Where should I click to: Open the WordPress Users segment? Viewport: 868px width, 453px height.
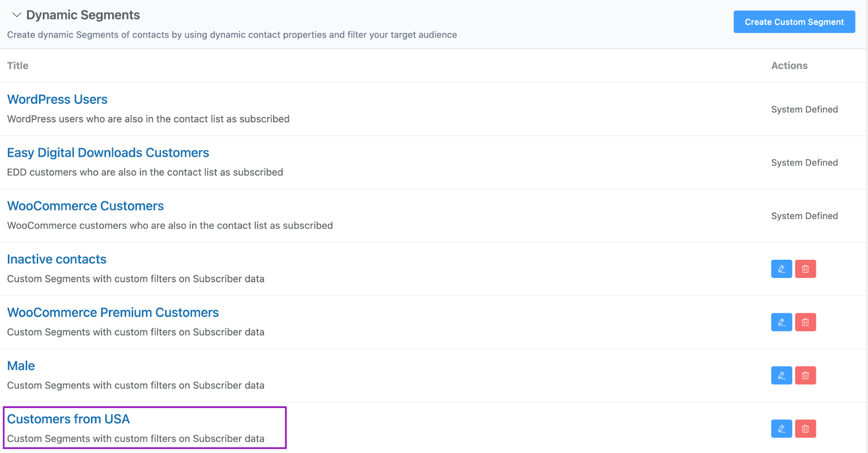(x=57, y=100)
